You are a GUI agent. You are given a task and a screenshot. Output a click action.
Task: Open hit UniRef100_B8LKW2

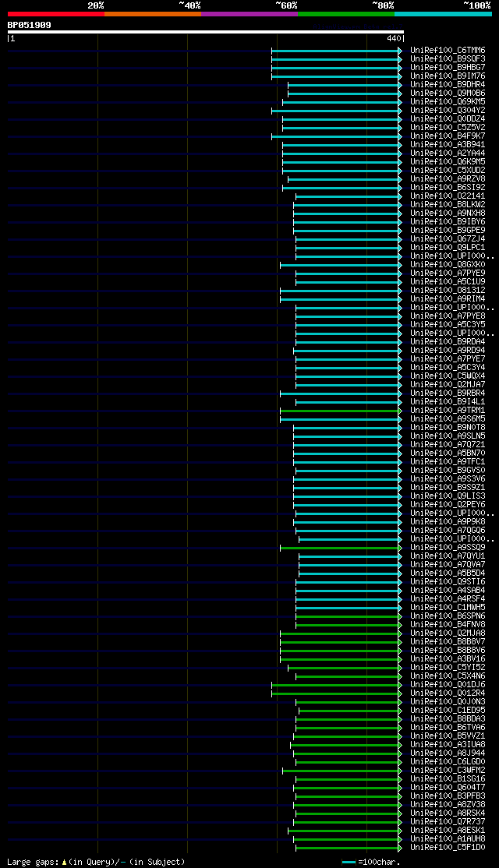[448, 205]
